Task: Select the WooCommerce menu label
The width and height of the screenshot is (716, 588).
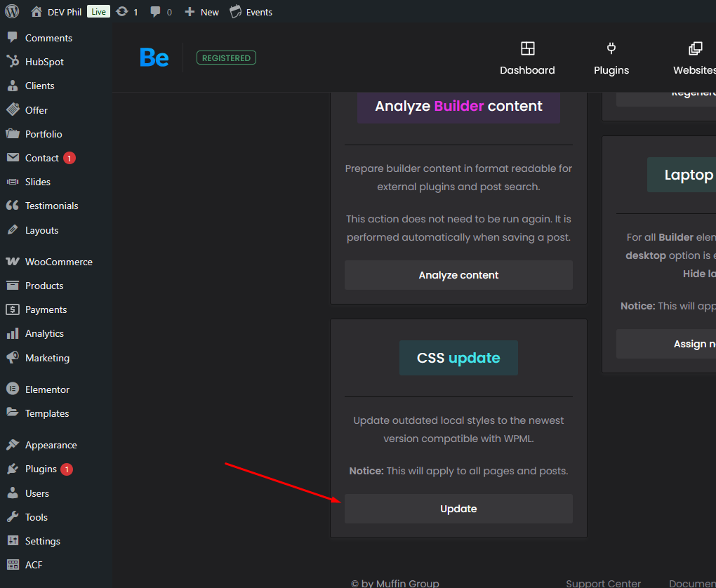Action: 59,262
